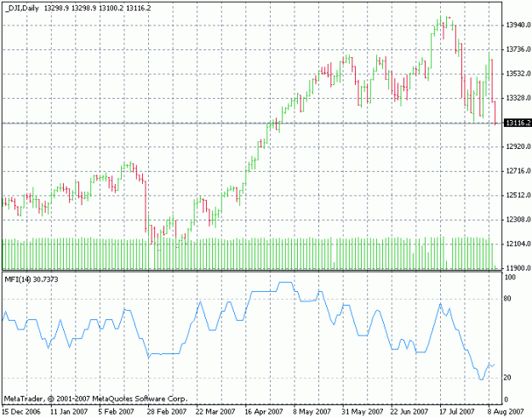Click the 12716.0 price axis label

pyautogui.click(x=518, y=171)
